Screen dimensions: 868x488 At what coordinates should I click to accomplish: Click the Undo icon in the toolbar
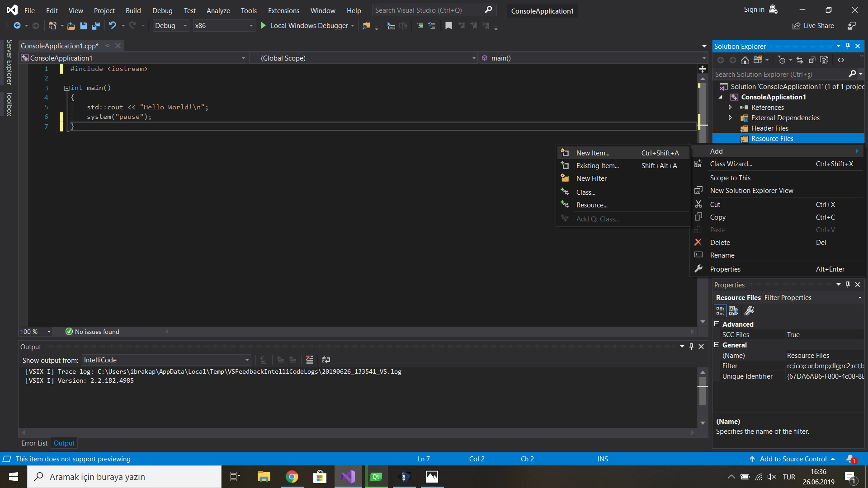tap(113, 26)
